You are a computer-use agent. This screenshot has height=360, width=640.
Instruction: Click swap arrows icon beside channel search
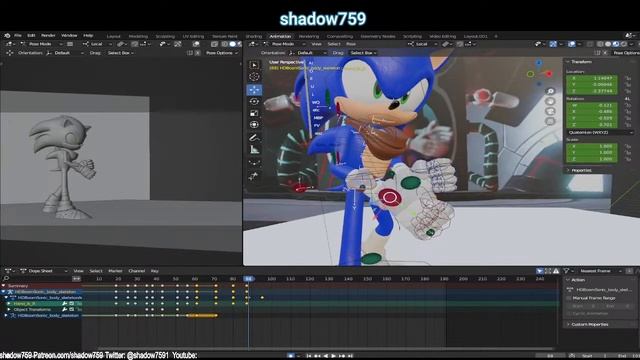point(76,278)
